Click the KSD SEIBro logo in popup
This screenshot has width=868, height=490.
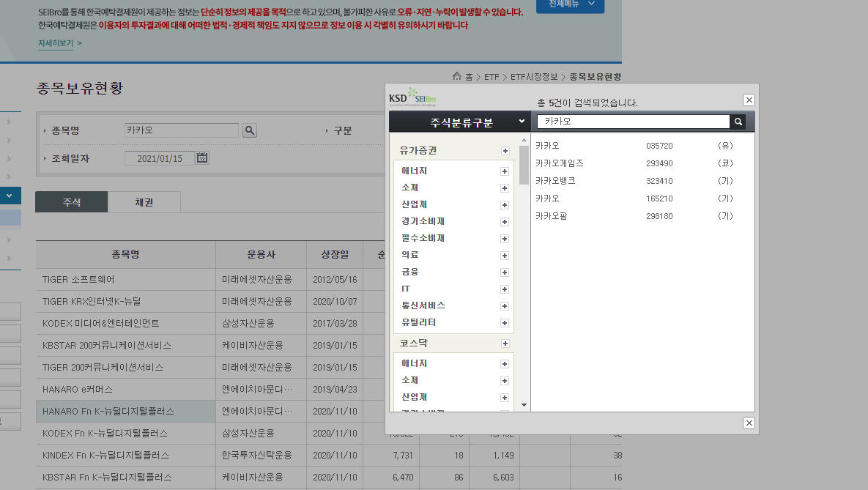point(412,97)
